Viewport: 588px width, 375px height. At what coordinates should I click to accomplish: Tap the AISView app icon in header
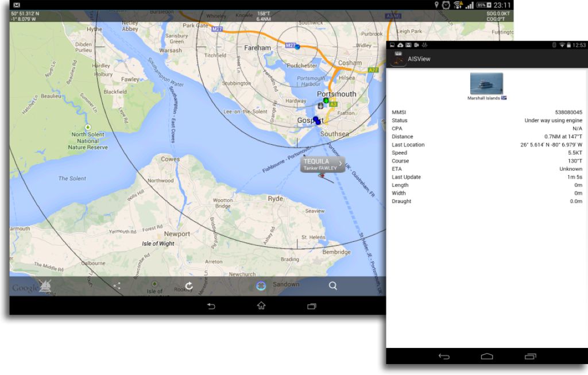pyautogui.click(x=398, y=59)
